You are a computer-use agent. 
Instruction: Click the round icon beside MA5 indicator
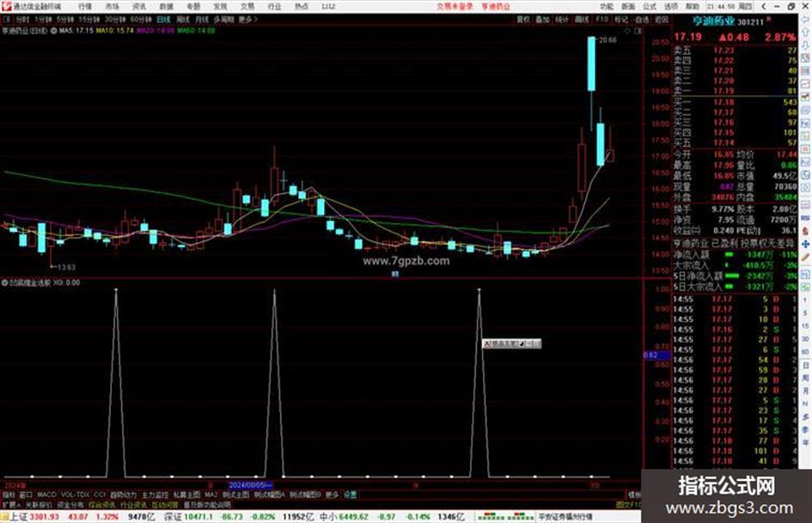[54, 31]
